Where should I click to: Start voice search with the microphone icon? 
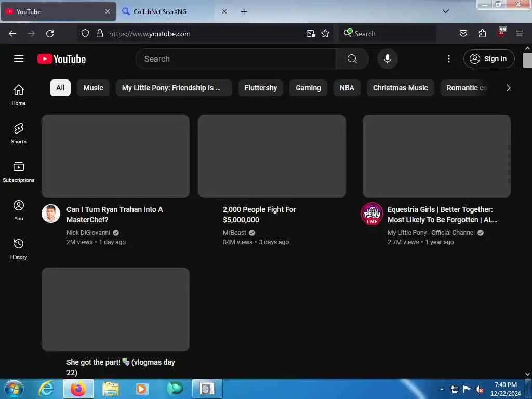pyautogui.click(x=388, y=59)
